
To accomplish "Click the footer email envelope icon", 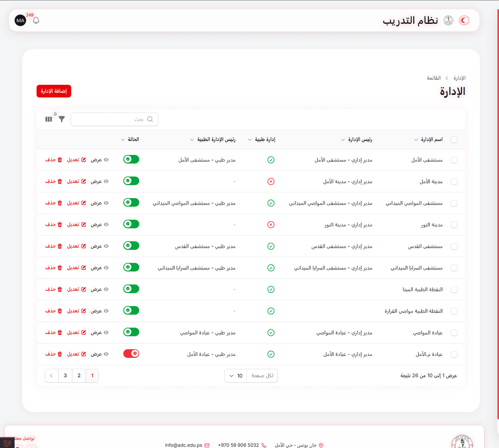I will click(207, 445).
